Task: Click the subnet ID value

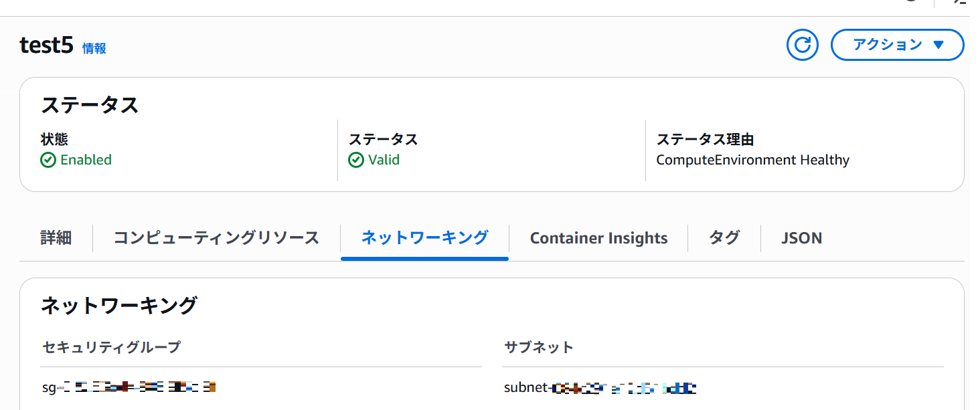Action: (600, 388)
